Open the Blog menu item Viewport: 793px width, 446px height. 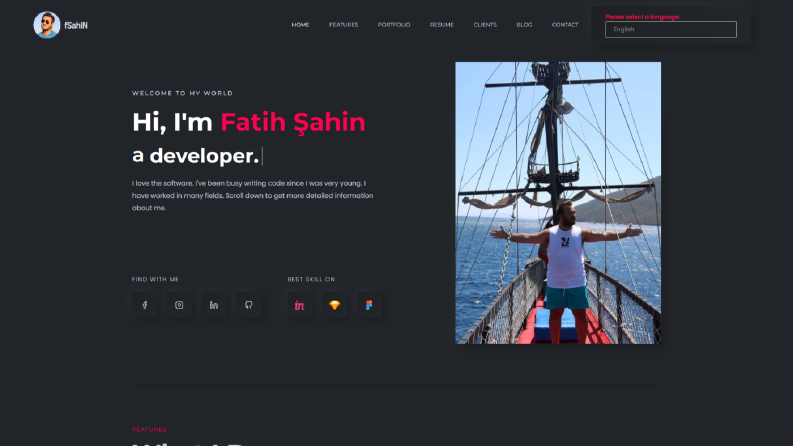click(x=524, y=25)
